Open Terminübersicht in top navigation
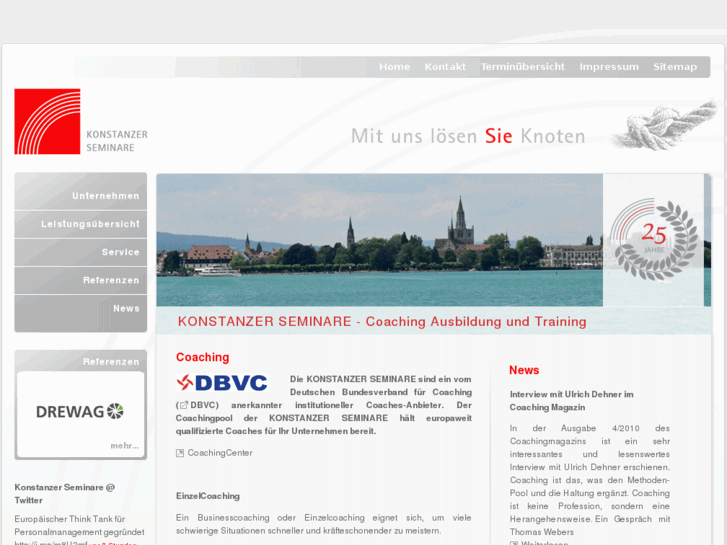 pos(523,67)
